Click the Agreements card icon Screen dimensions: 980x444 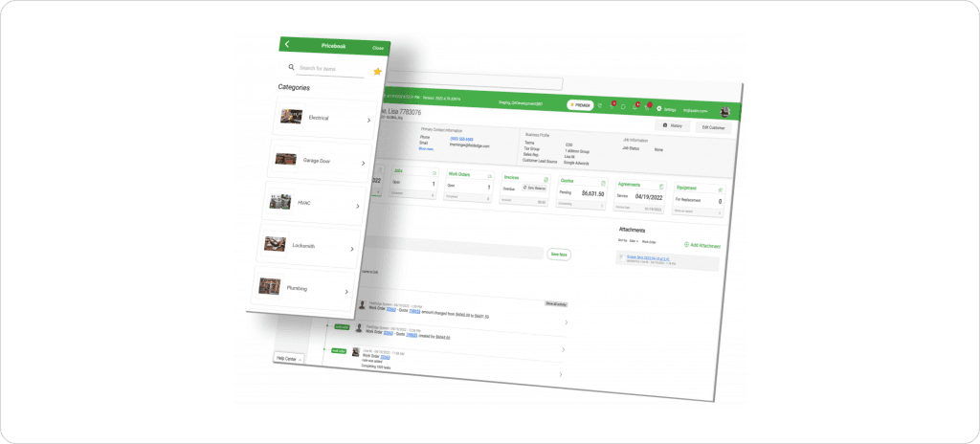(662, 187)
